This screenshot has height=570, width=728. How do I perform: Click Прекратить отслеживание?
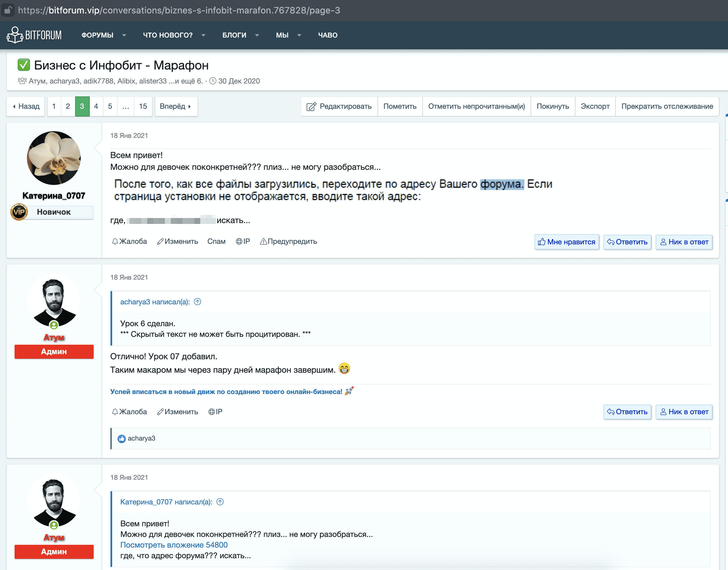[x=667, y=106]
